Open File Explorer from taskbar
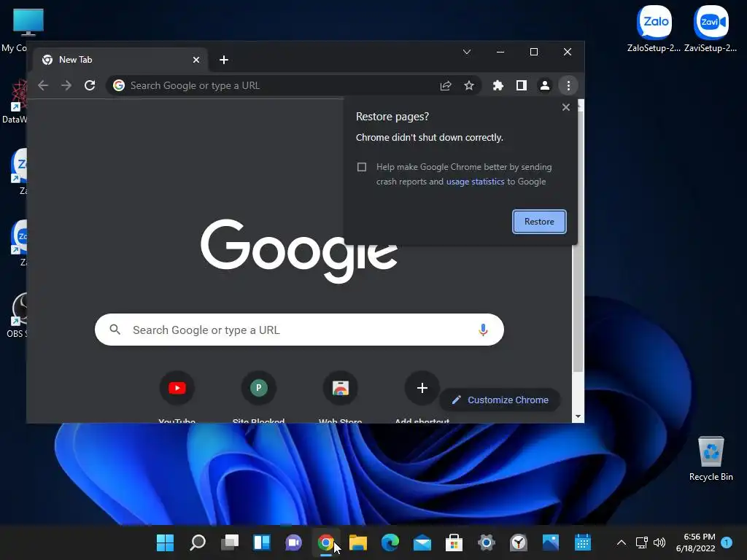 pyautogui.click(x=357, y=542)
